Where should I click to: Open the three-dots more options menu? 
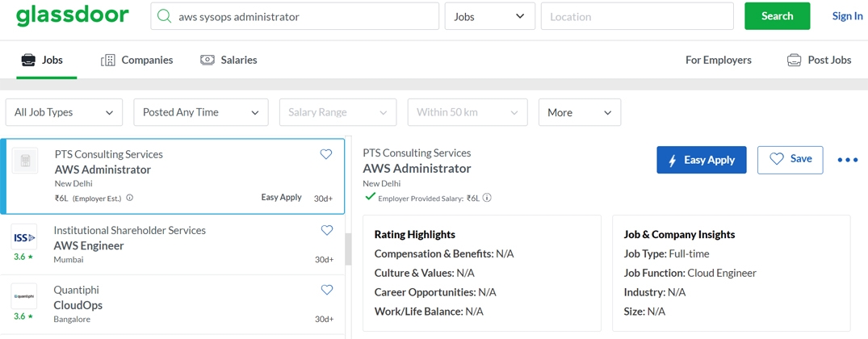[x=848, y=160]
